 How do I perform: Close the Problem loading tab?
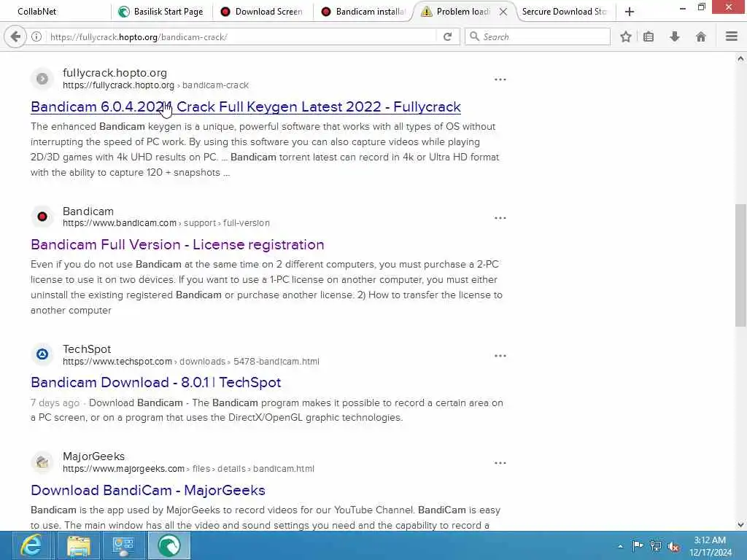(503, 12)
